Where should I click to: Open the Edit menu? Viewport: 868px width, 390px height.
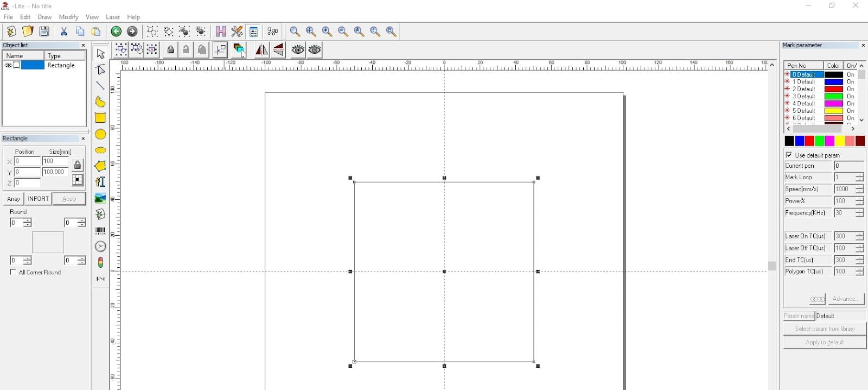click(25, 17)
